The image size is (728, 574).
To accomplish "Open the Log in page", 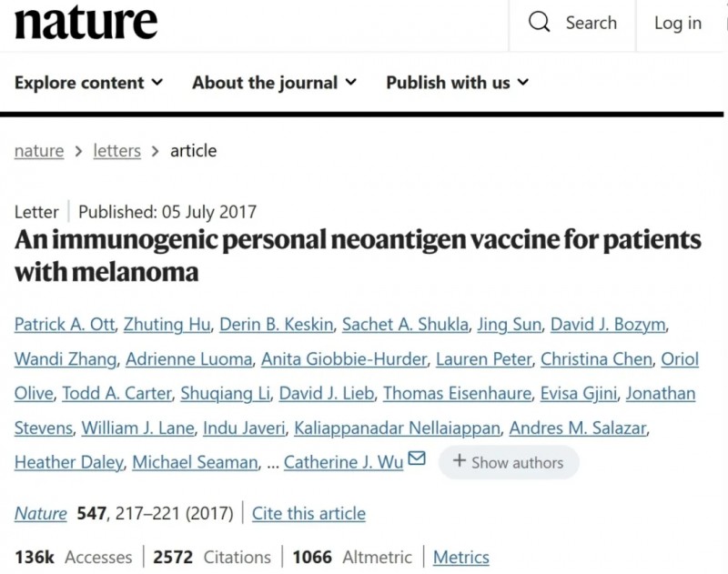I will [678, 24].
